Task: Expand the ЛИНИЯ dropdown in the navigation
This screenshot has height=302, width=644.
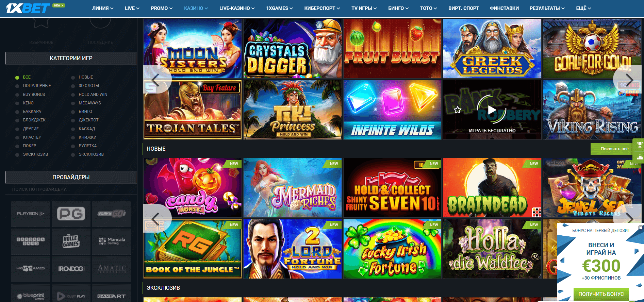Action: [103, 8]
